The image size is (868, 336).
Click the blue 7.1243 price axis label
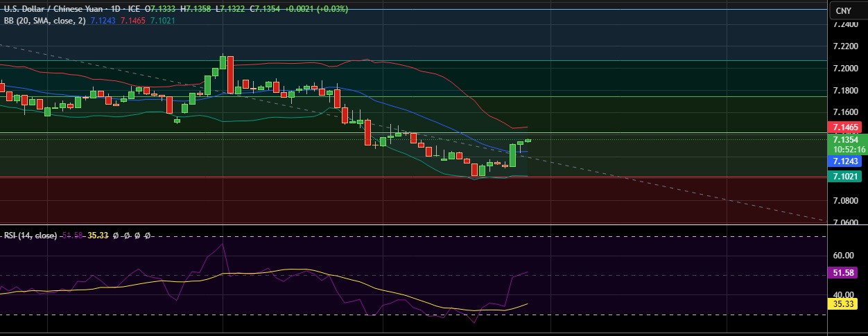coord(847,161)
